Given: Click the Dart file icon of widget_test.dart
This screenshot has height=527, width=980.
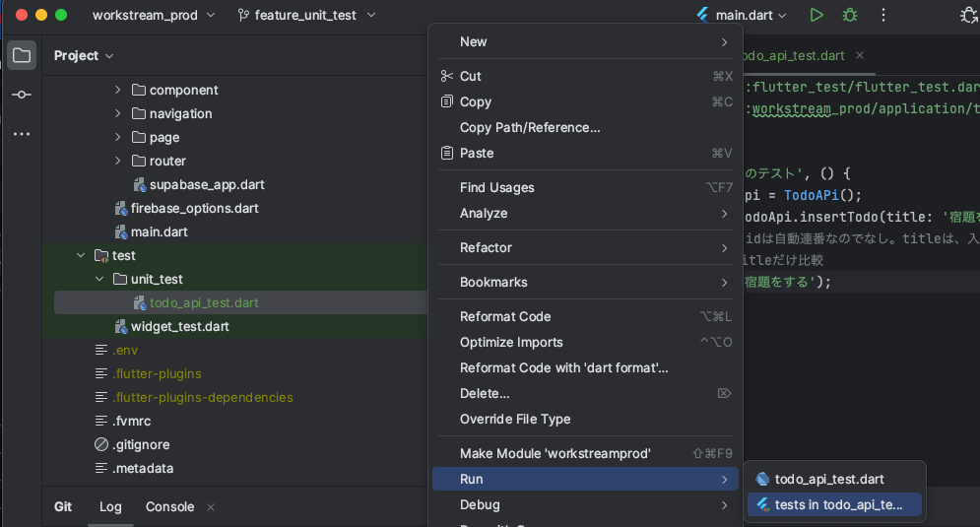Looking at the screenshot, I should [x=121, y=327].
